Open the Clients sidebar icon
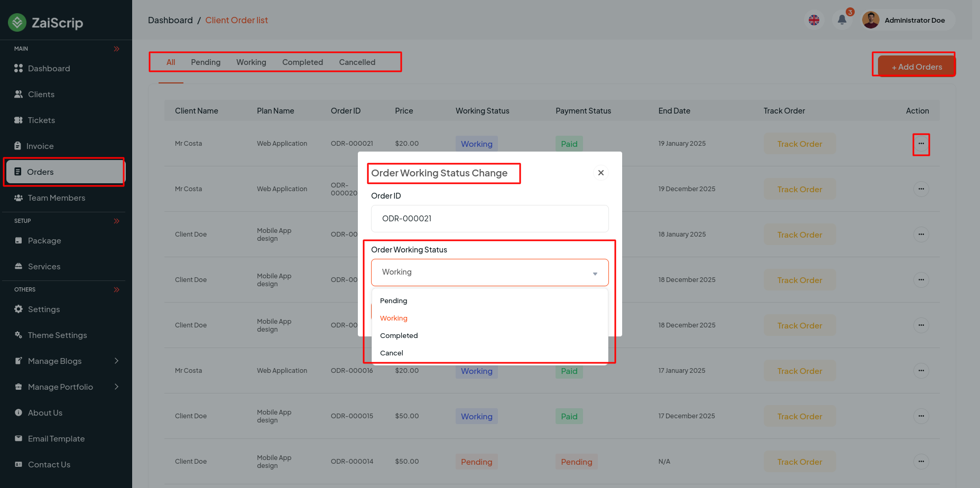The width and height of the screenshot is (980, 488). [x=19, y=95]
